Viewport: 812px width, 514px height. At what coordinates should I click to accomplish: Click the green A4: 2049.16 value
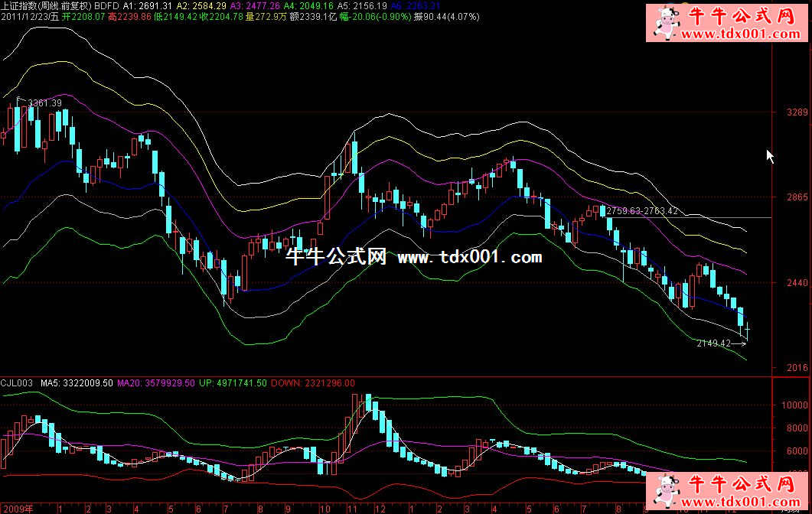point(308,6)
